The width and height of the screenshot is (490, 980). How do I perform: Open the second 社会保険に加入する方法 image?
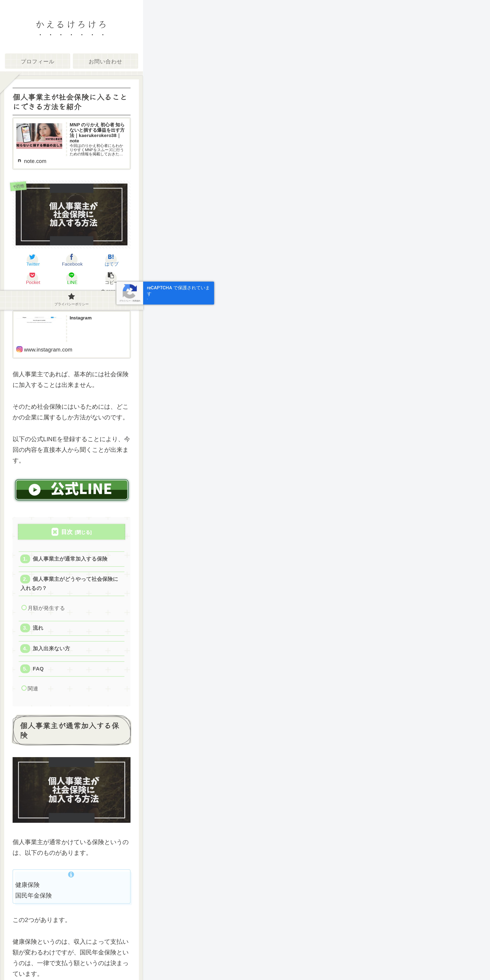(x=71, y=790)
